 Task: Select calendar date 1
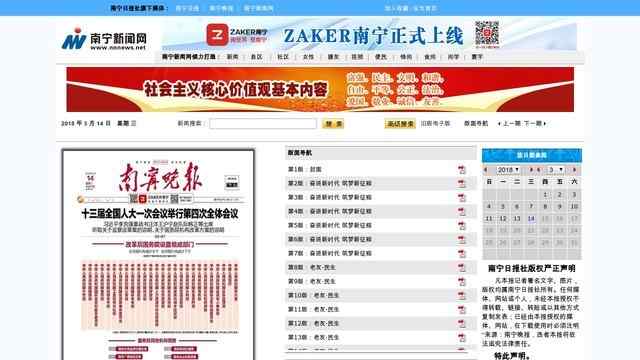545,195
